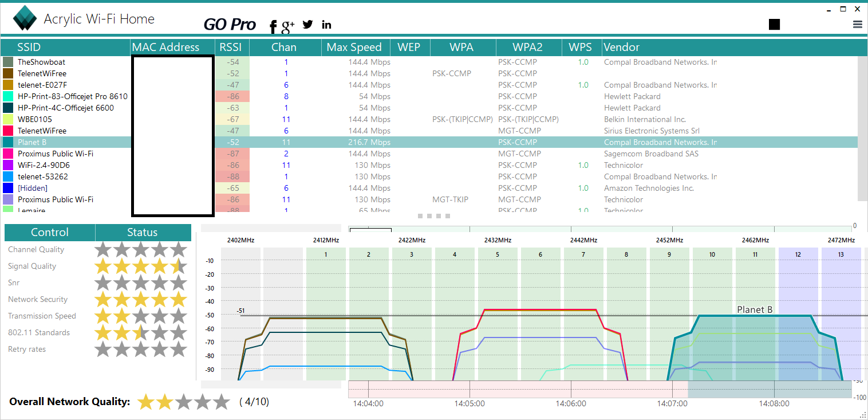
Task: Click the 14:07:00 timeline marker
Action: (x=672, y=403)
